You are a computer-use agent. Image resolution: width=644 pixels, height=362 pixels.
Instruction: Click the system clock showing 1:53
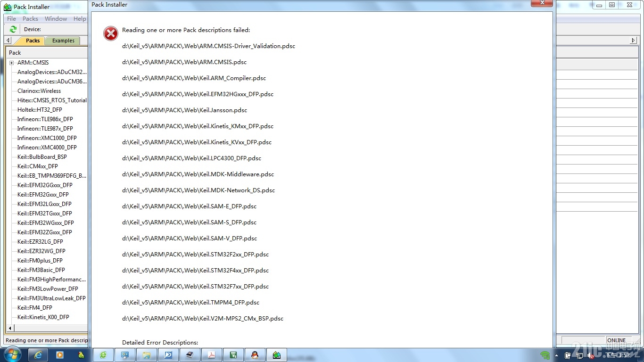(617, 355)
